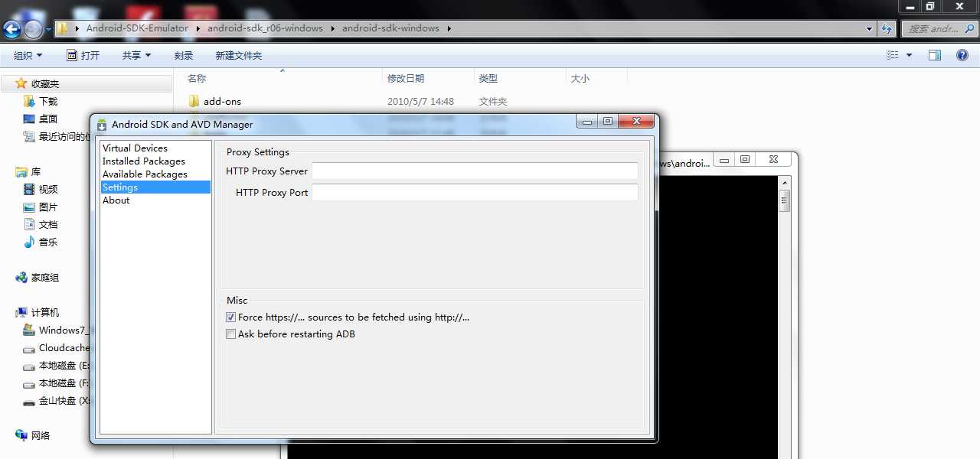Maximize the console window behind

click(744, 159)
